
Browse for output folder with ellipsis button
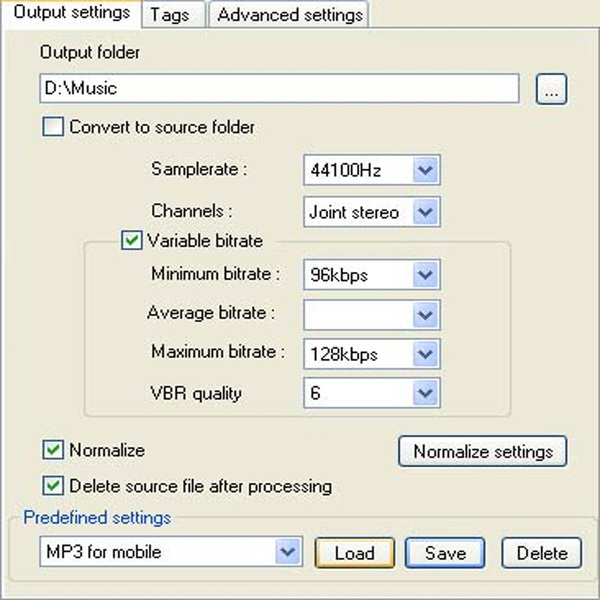click(x=551, y=89)
